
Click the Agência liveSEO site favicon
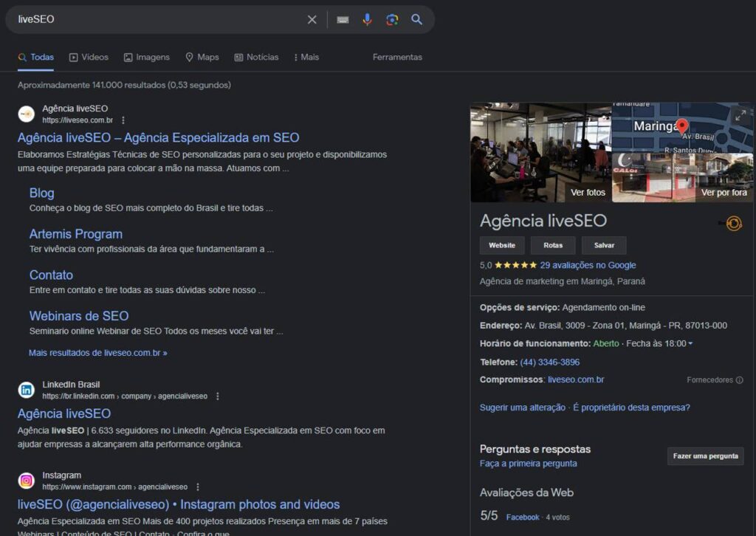click(27, 114)
